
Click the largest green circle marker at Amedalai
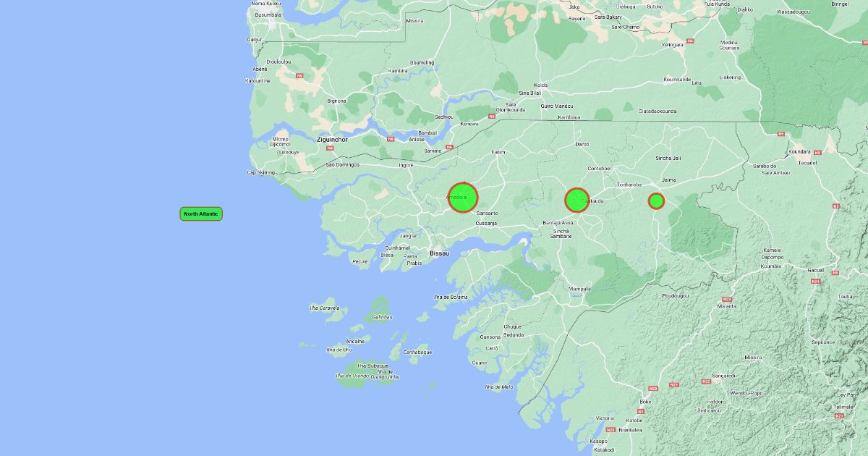click(463, 198)
